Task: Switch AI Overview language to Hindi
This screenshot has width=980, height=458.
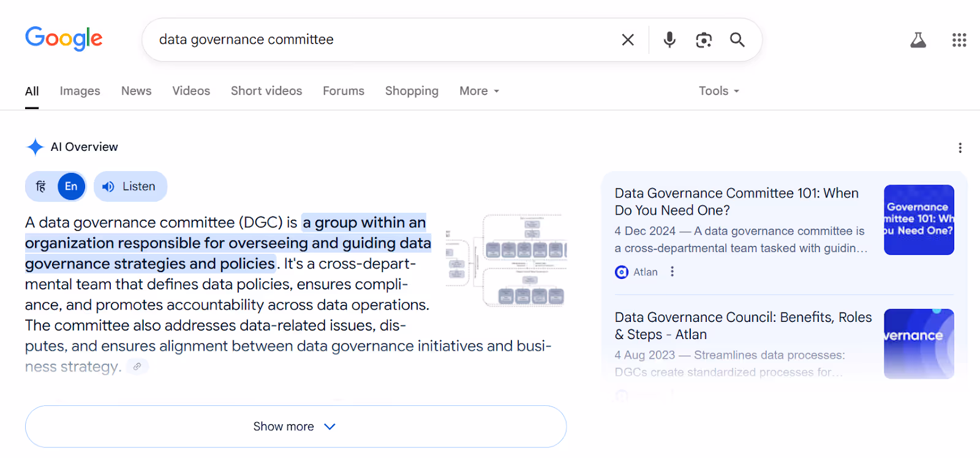Action: pos(41,186)
